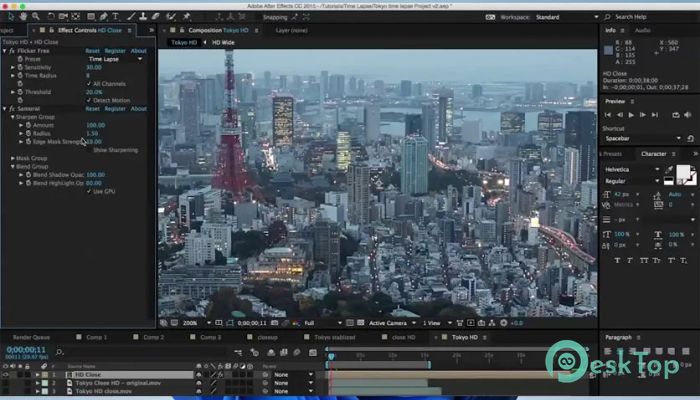Viewport: 700px width, 400px height.
Task: Collapse Sharpen Group properties
Action: tap(13, 117)
